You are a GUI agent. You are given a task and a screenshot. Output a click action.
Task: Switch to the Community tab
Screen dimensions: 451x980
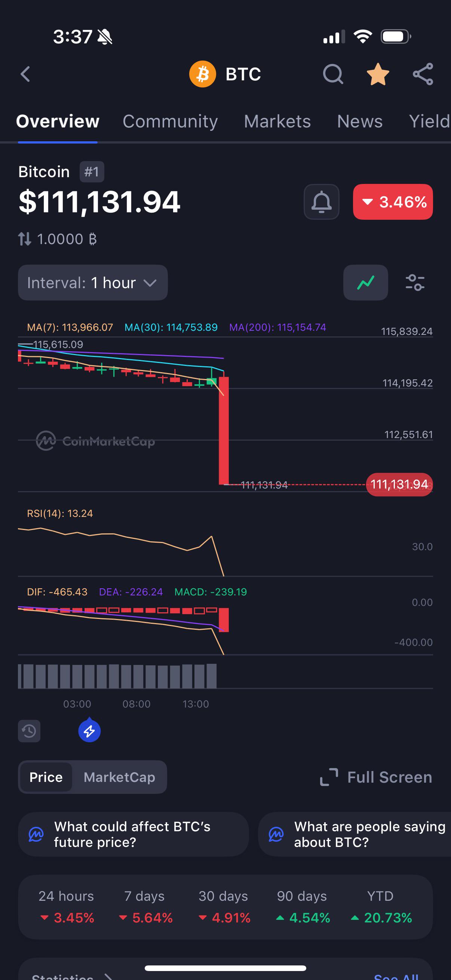point(170,121)
